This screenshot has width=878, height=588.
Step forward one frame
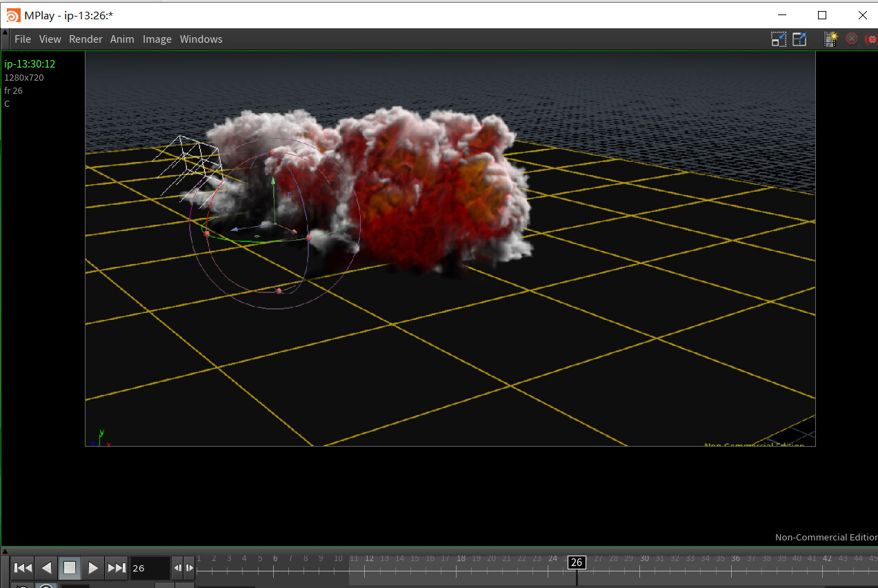189,567
